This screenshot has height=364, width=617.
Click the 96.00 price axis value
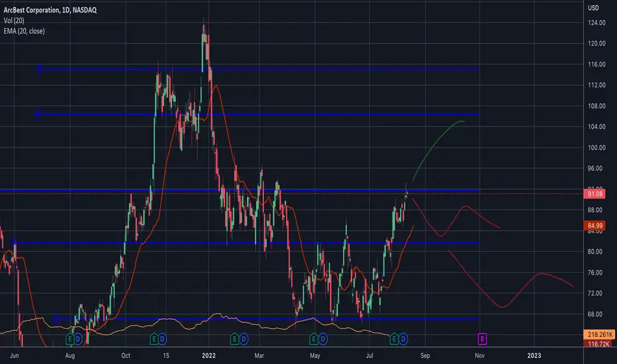coord(595,168)
